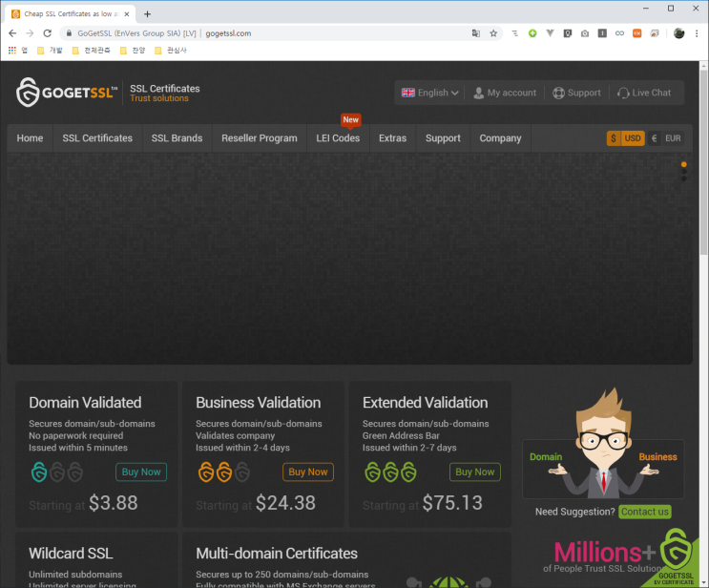Image resolution: width=709 pixels, height=588 pixels.
Task: Open the apps grid shortcut
Action: [12, 50]
